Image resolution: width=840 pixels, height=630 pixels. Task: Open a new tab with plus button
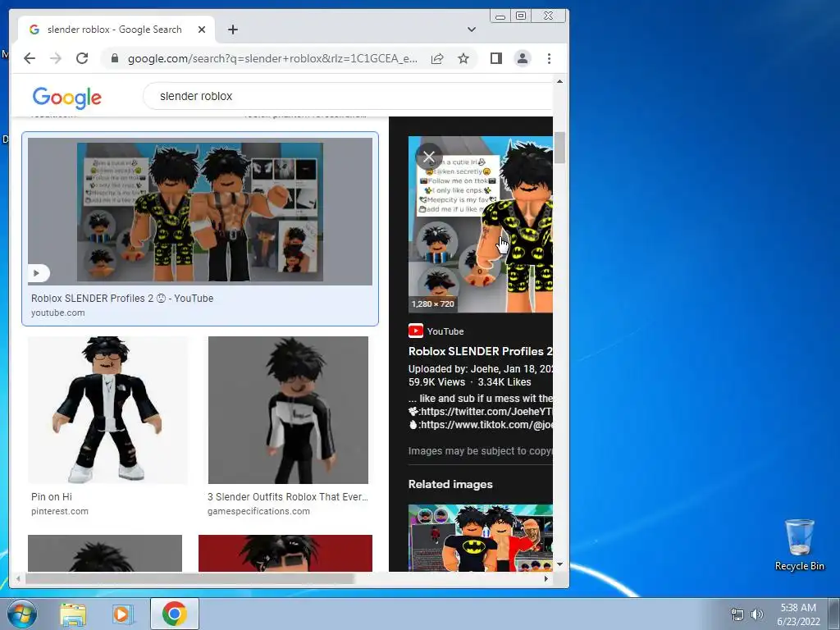pyautogui.click(x=232, y=30)
